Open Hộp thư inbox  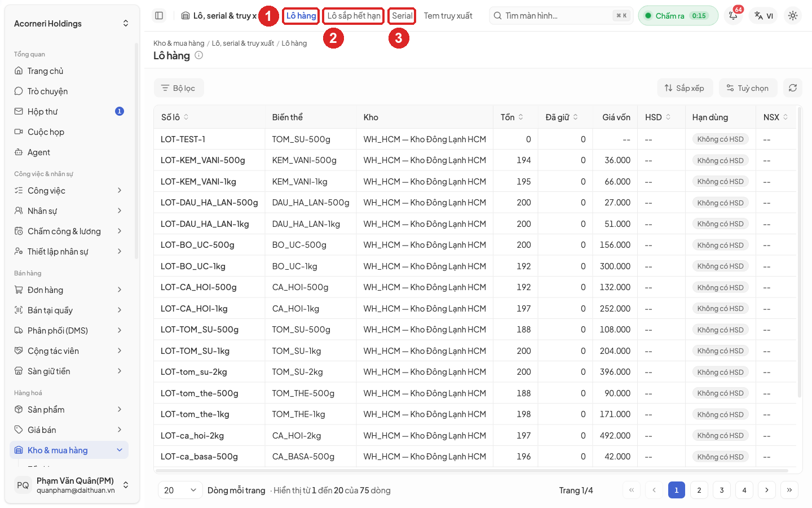[x=70, y=112]
